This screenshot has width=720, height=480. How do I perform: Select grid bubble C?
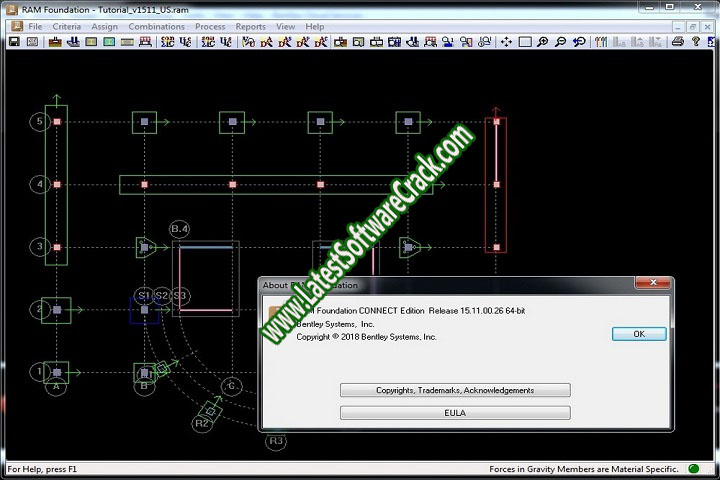231,386
